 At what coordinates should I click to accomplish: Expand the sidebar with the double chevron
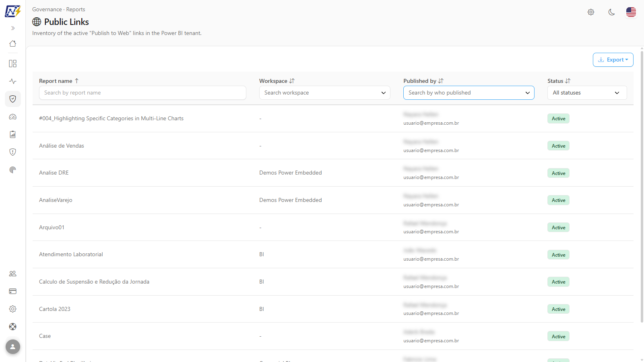(x=13, y=28)
